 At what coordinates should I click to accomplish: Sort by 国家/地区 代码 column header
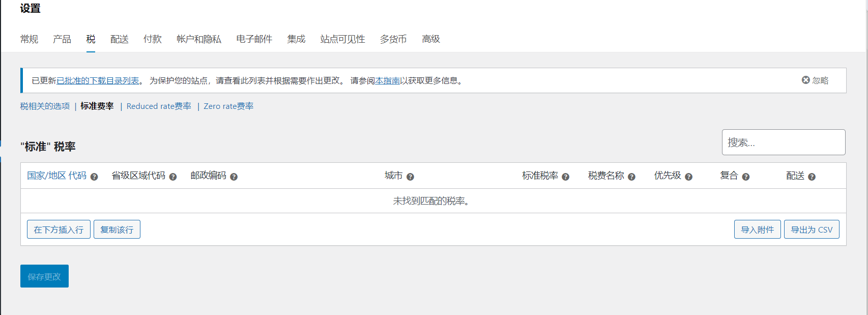[56, 176]
